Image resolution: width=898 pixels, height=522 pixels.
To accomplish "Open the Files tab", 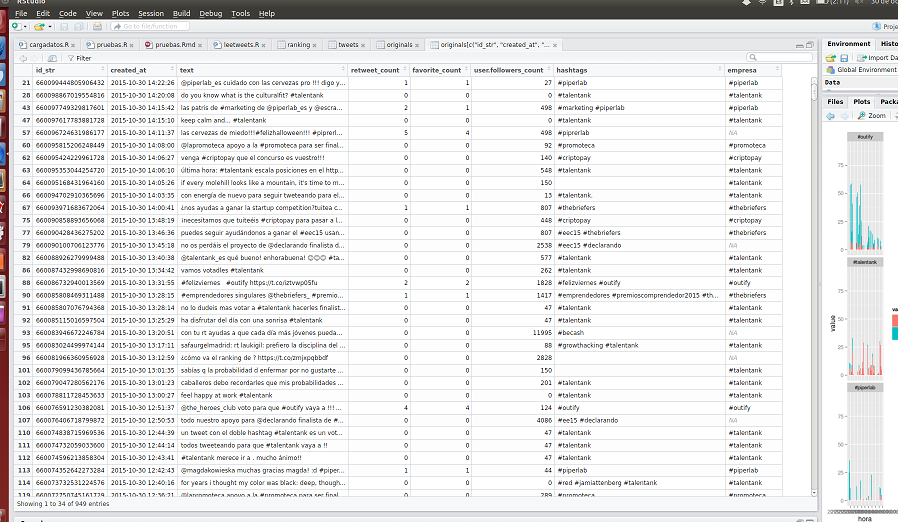I will 835,101.
